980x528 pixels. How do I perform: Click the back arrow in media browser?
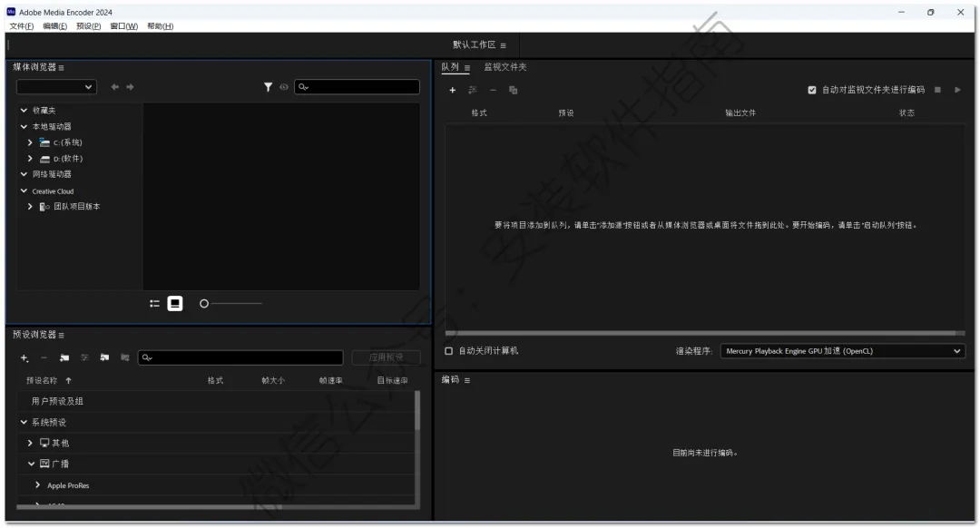click(x=115, y=87)
